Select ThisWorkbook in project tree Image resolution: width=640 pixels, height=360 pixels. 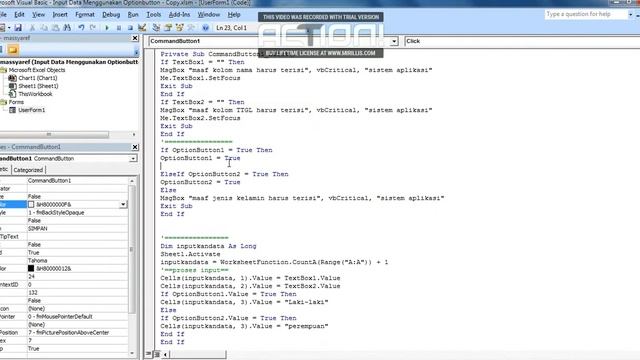(x=35, y=94)
